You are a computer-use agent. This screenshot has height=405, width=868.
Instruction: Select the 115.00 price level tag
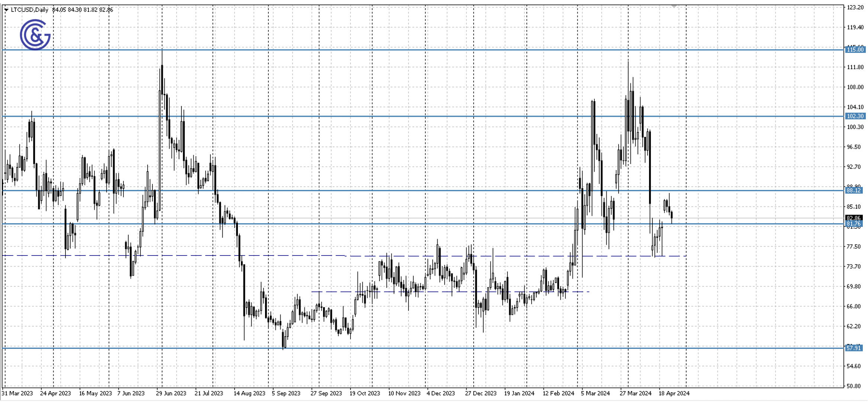coord(855,50)
